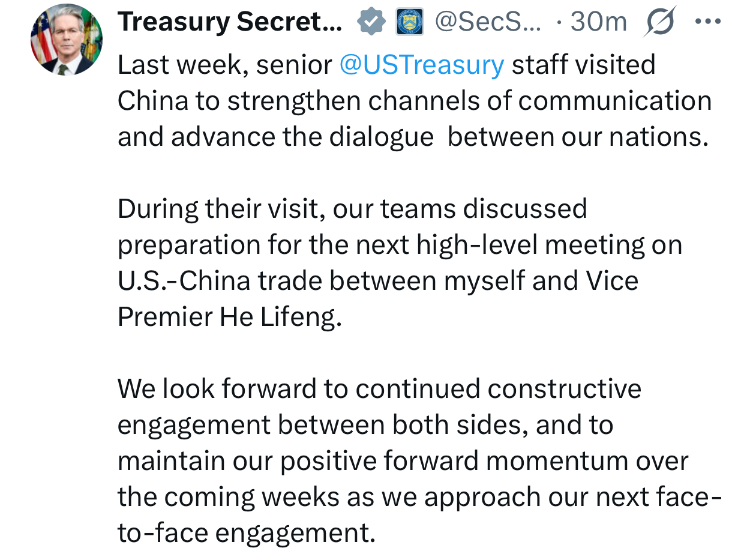Click the 'to-face engagement.' final line
Screen dimensions: 756x560
pyautogui.click(x=246, y=533)
